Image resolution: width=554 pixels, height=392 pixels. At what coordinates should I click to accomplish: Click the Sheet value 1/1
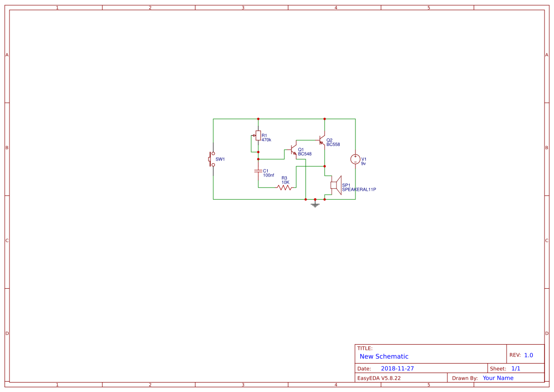(516, 368)
